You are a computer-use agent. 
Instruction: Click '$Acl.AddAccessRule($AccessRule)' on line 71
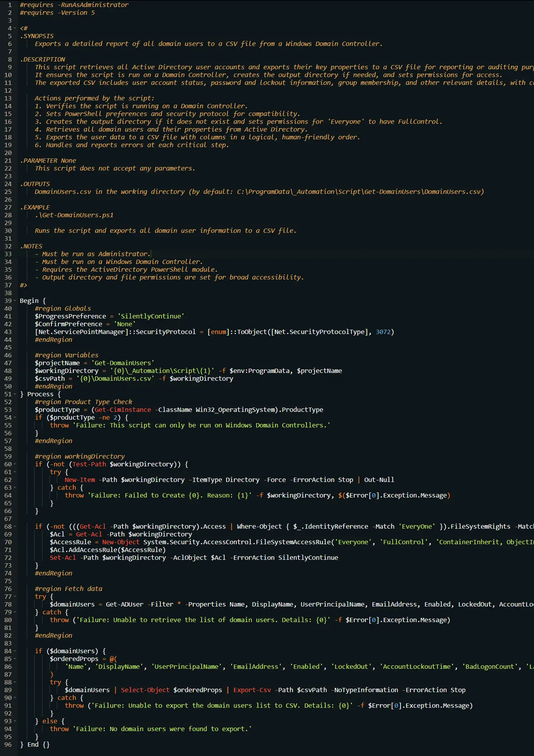click(x=108, y=550)
